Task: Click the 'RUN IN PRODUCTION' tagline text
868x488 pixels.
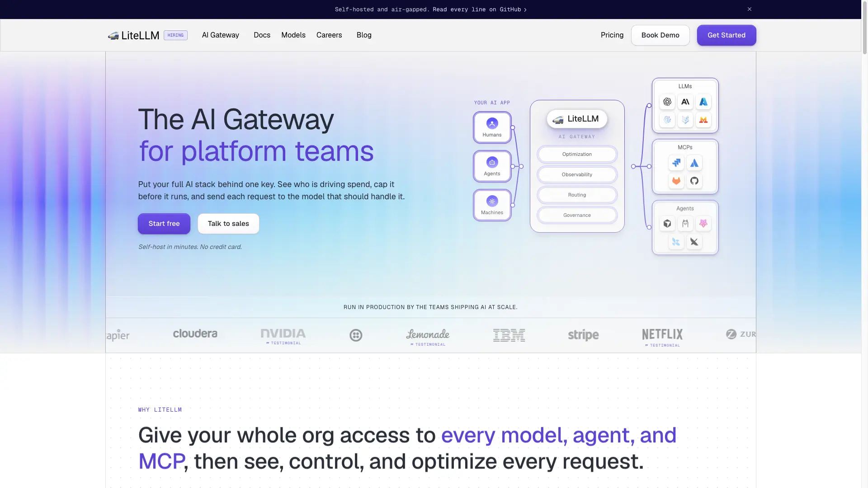Action: [x=430, y=307]
